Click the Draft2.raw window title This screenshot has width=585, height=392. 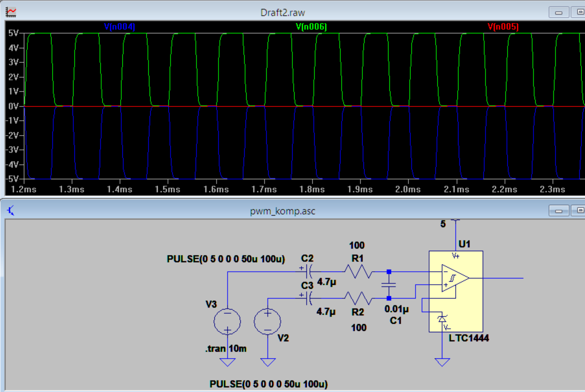[283, 13]
